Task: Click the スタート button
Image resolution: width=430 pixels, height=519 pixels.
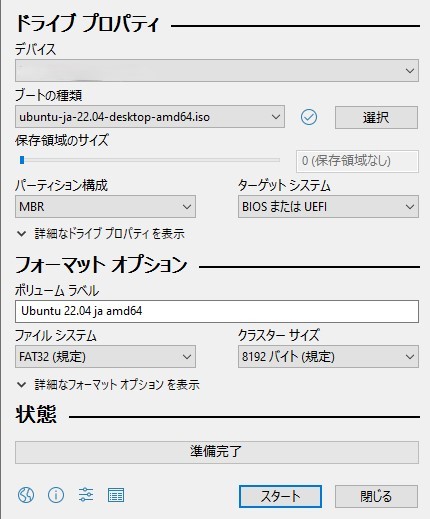Action: pos(280,496)
